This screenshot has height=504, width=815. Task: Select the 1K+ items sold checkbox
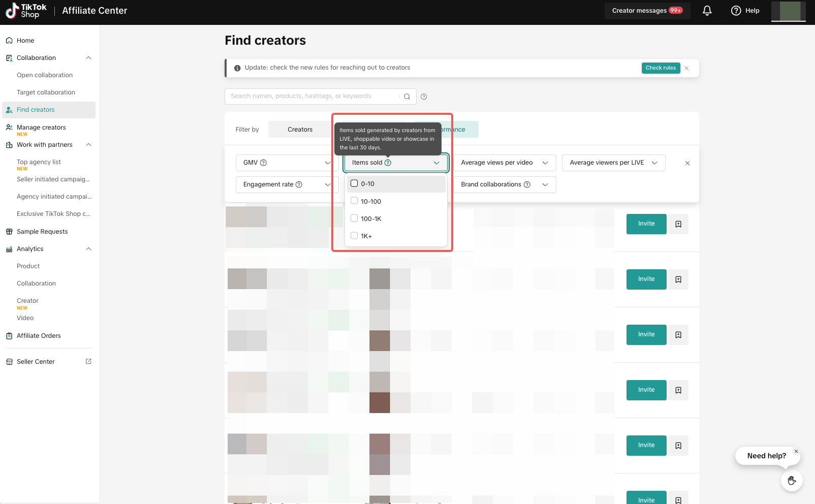coord(354,236)
